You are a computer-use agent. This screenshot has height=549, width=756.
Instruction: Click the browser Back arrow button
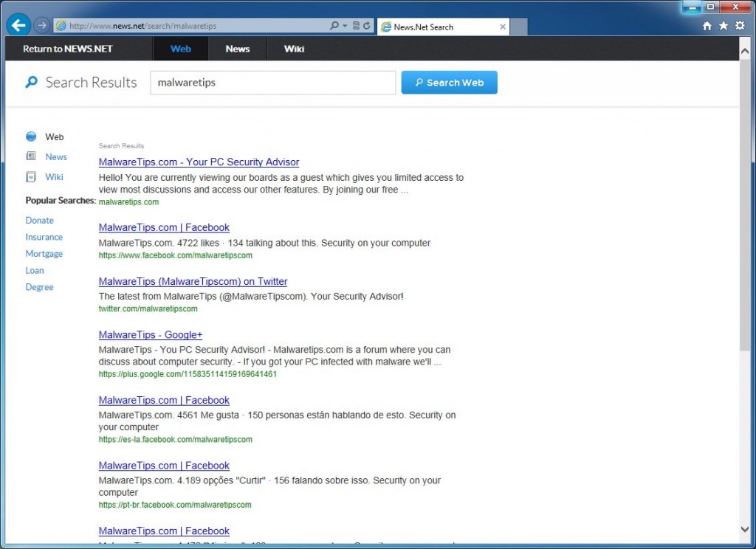(18, 25)
